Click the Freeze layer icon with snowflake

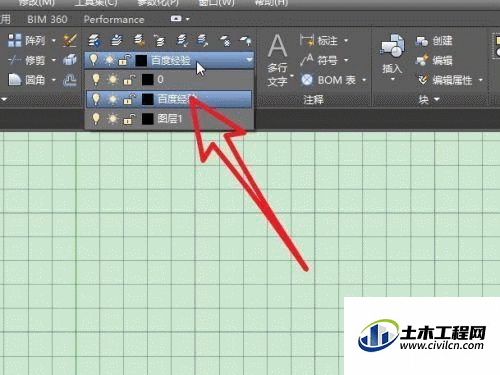click(x=225, y=41)
